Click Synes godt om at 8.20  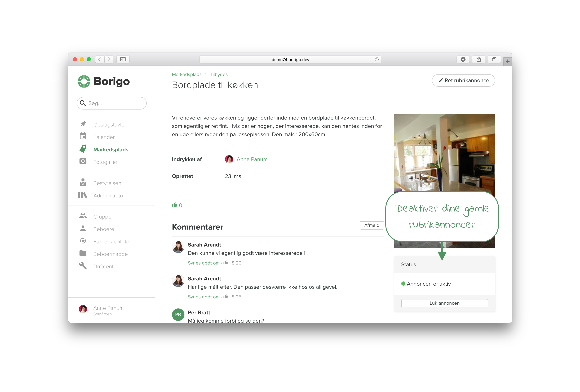pyautogui.click(x=204, y=263)
